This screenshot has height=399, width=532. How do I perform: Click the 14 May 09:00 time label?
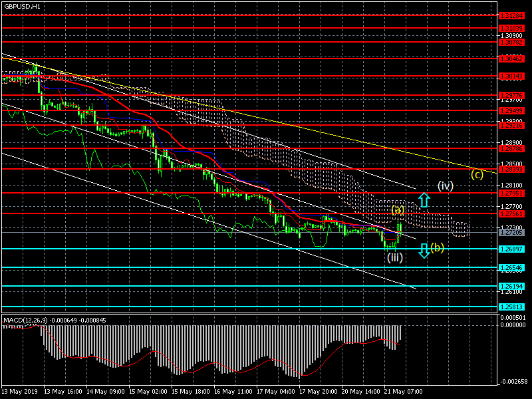pyautogui.click(x=106, y=392)
